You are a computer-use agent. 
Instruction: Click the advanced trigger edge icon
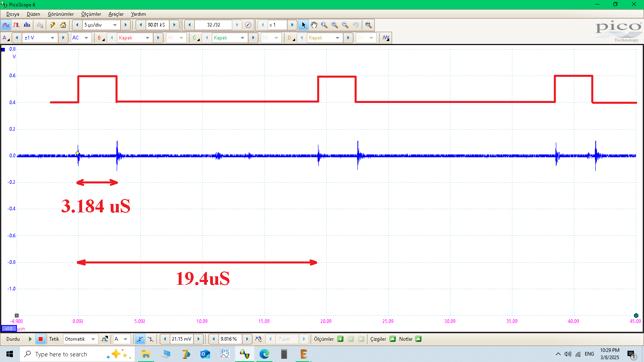pyautogui.click(x=105, y=339)
